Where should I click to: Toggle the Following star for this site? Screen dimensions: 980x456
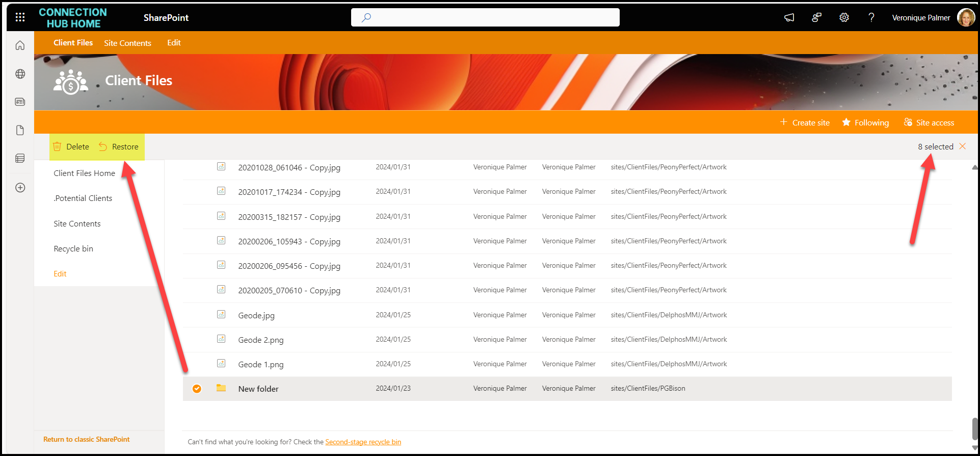[x=865, y=122]
